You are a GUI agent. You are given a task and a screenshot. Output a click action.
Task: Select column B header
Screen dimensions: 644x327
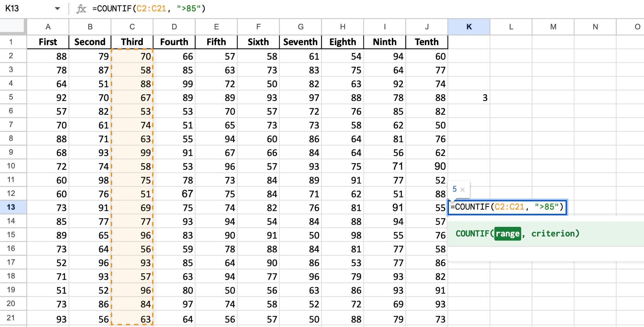(x=90, y=27)
